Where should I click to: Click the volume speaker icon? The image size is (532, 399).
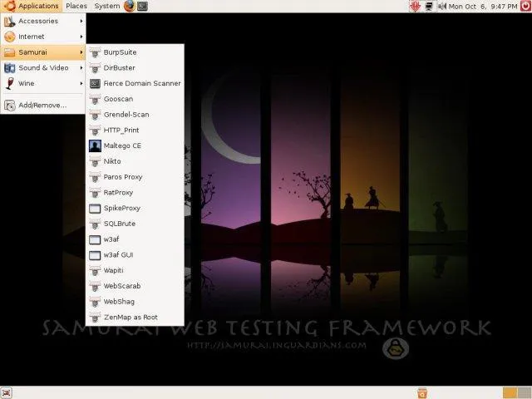[x=441, y=6]
